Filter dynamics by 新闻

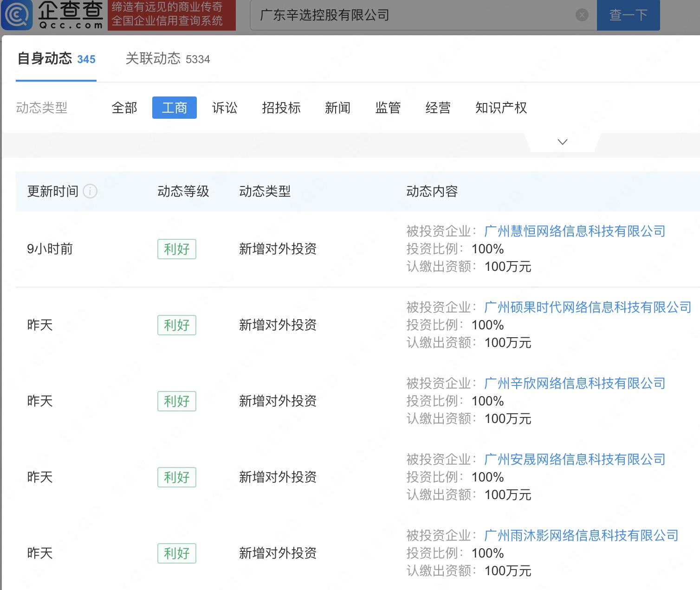[x=337, y=108]
